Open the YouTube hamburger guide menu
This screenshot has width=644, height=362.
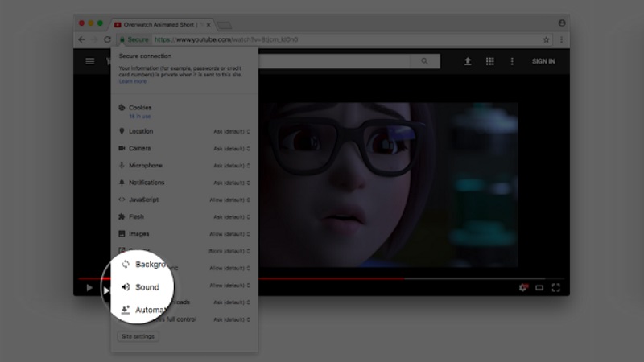90,61
